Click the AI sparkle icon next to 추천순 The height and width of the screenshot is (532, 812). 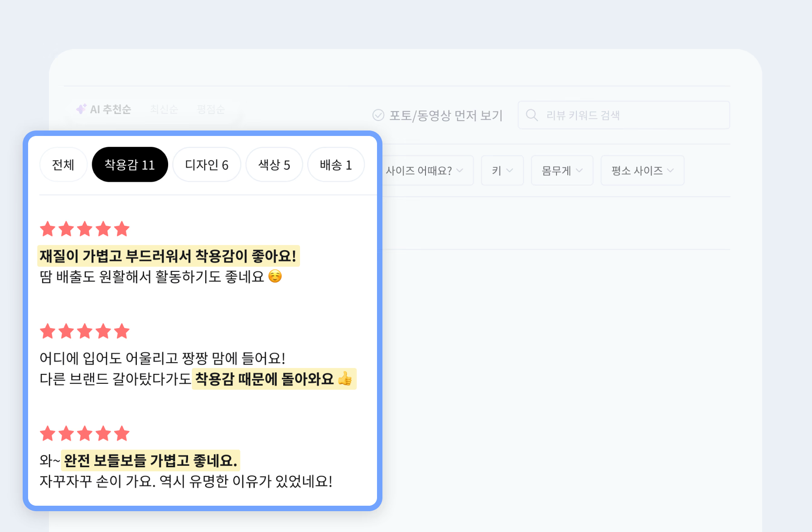(x=82, y=109)
